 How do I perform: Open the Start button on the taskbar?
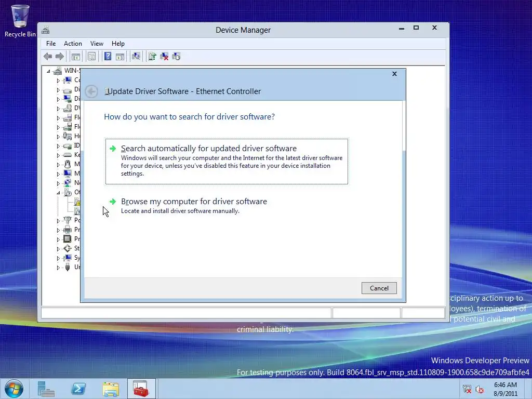tap(14, 389)
